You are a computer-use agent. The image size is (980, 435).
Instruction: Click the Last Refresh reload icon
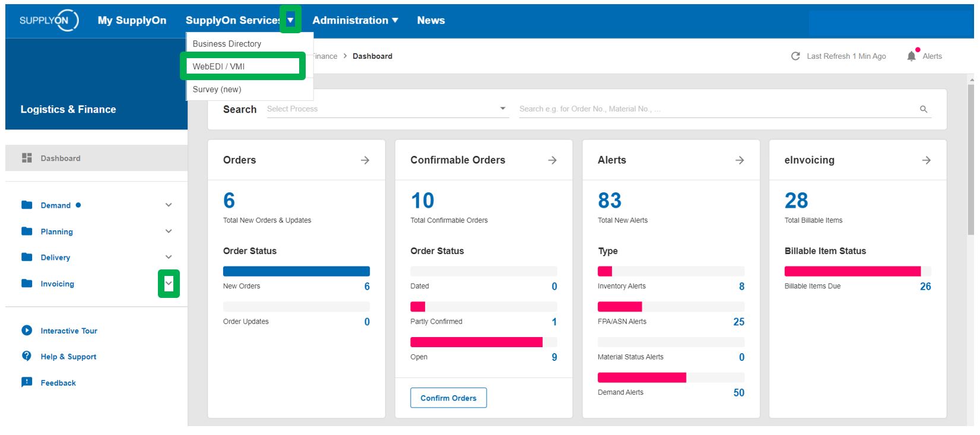pos(795,56)
